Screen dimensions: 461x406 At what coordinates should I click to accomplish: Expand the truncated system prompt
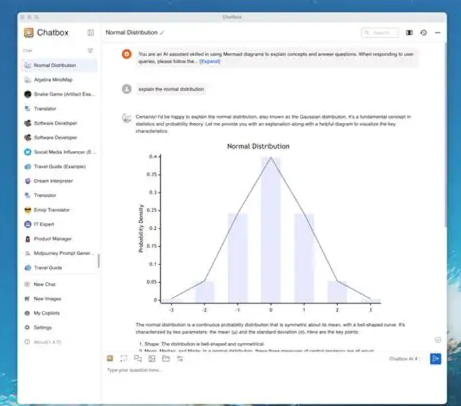[x=210, y=61]
